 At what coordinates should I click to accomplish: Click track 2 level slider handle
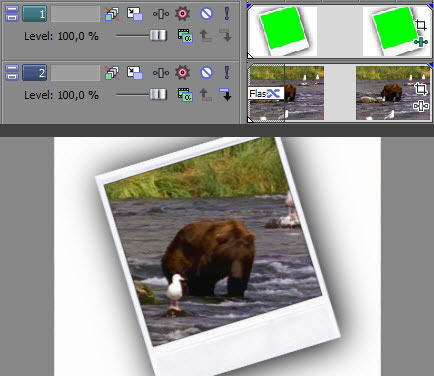158,94
